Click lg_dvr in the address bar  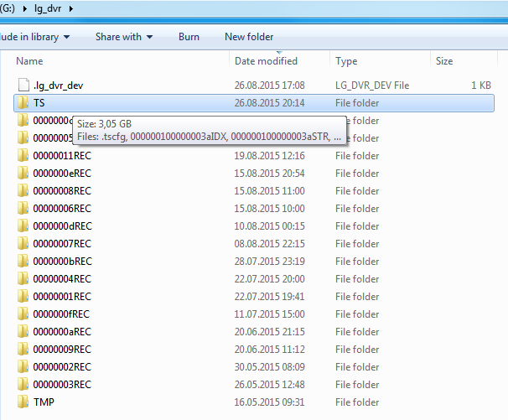coord(47,9)
